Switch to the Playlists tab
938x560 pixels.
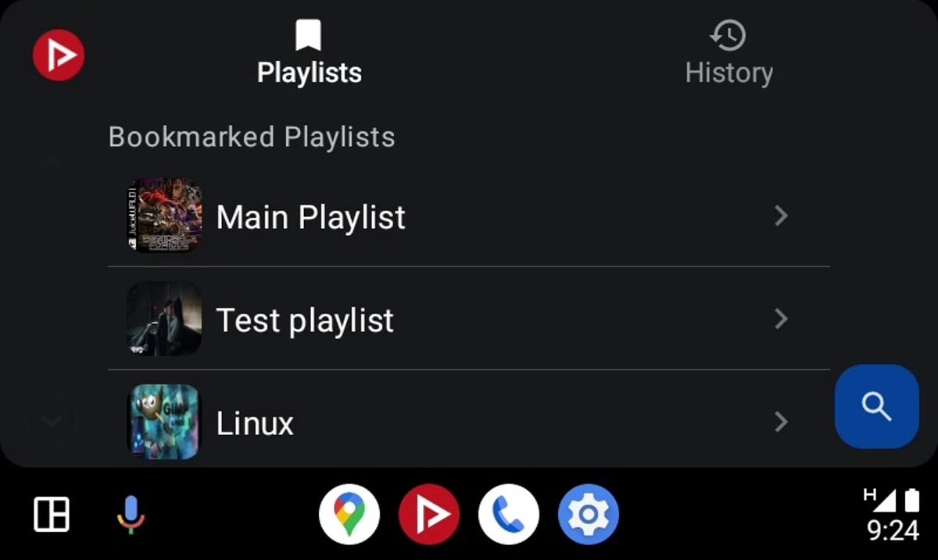[x=310, y=73]
